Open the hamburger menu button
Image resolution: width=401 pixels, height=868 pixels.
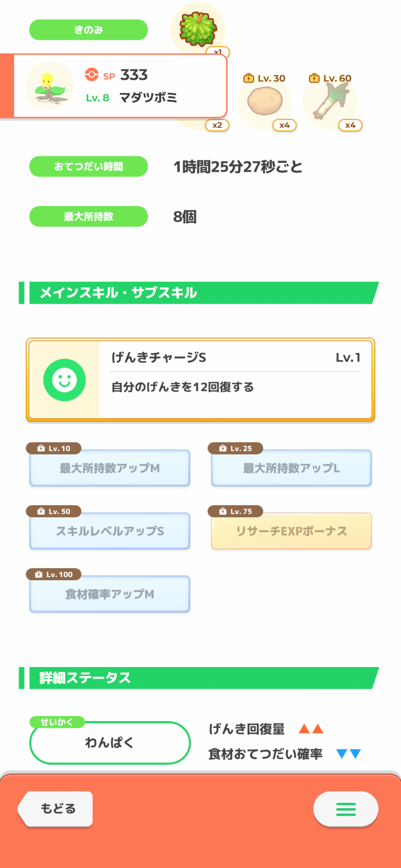click(x=346, y=809)
